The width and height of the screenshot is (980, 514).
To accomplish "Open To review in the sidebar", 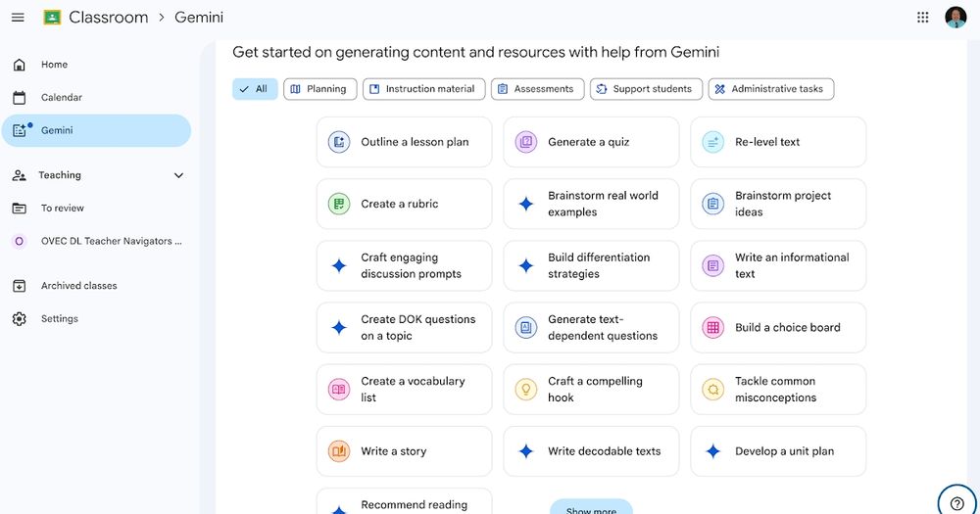I will click(63, 208).
